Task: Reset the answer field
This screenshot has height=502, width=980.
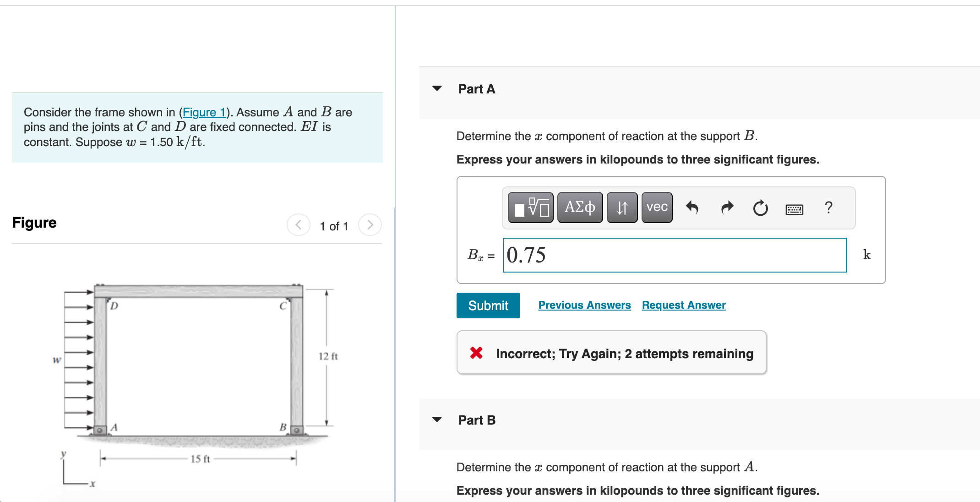Action: coord(760,208)
